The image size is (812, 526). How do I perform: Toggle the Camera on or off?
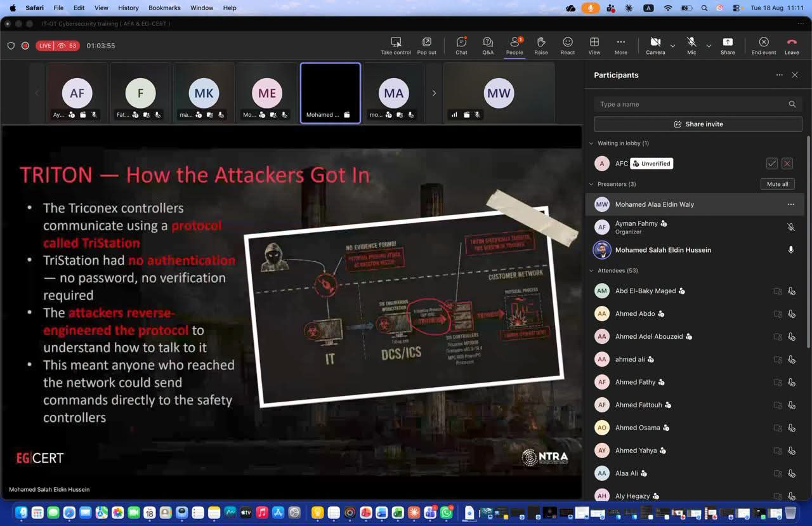[655, 46]
